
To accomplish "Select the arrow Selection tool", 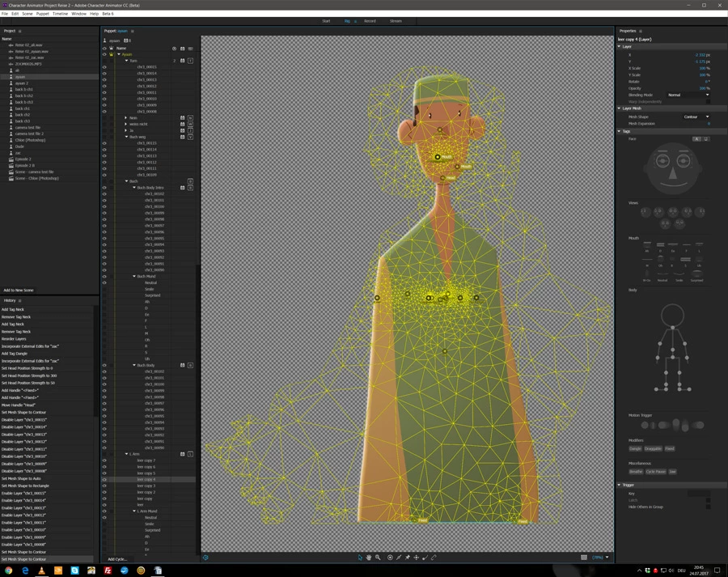I will click(360, 558).
